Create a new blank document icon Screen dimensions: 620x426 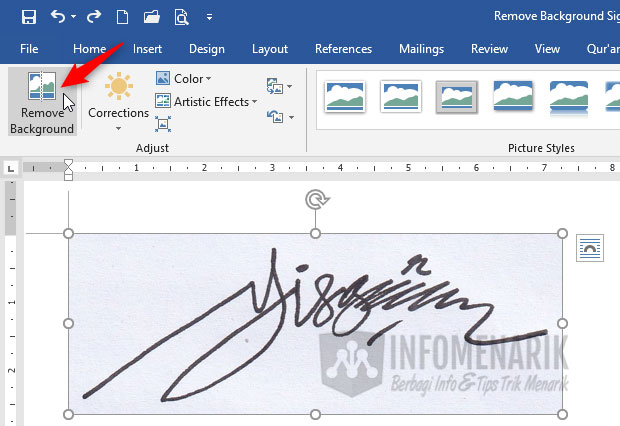(122, 17)
